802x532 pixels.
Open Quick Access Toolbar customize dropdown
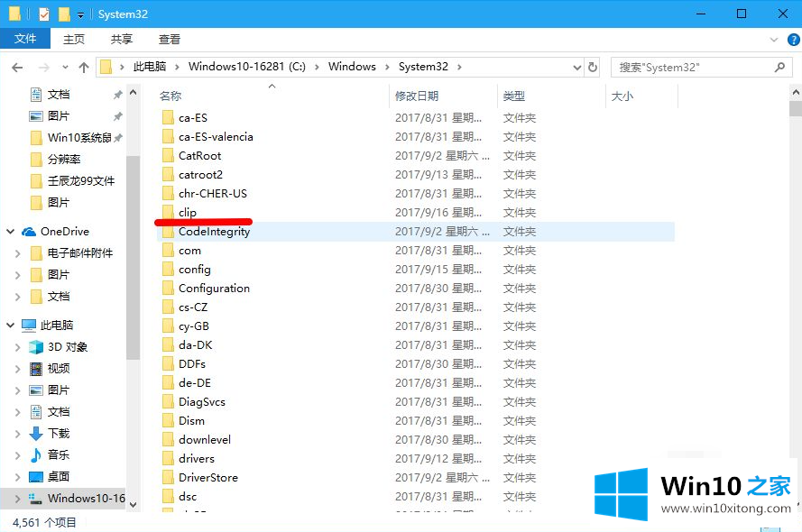coord(80,15)
